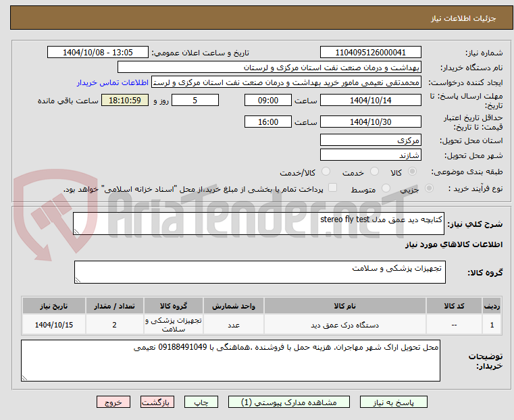
Task: Open اطلاعات تماس خریدار link
Action: (x=113, y=82)
